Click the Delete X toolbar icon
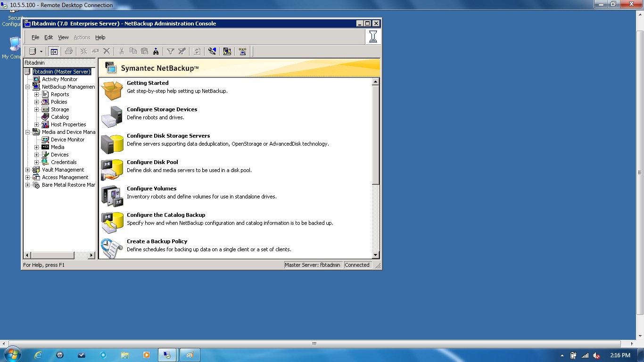 pyautogui.click(x=107, y=51)
